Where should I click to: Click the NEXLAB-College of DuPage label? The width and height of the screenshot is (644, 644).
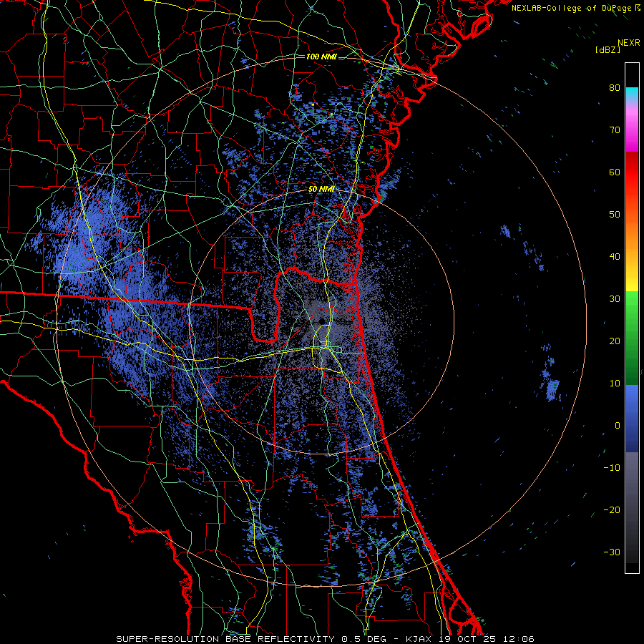[x=575, y=8]
